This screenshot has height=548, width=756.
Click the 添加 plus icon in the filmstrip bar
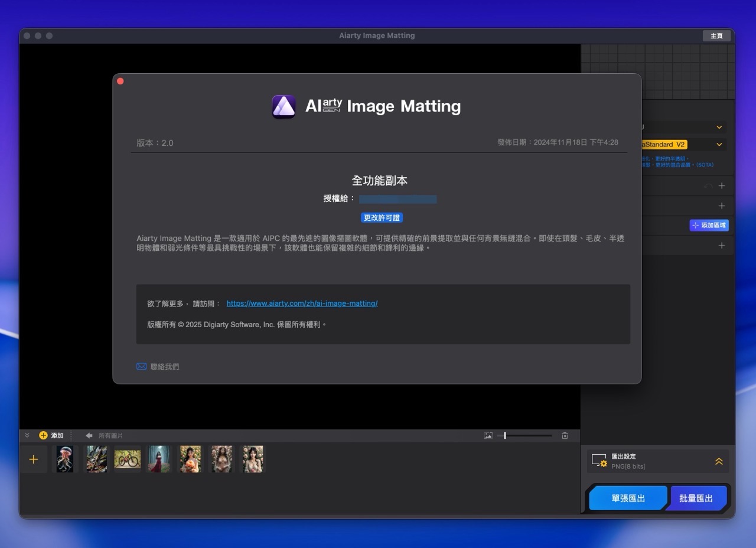pos(43,435)
